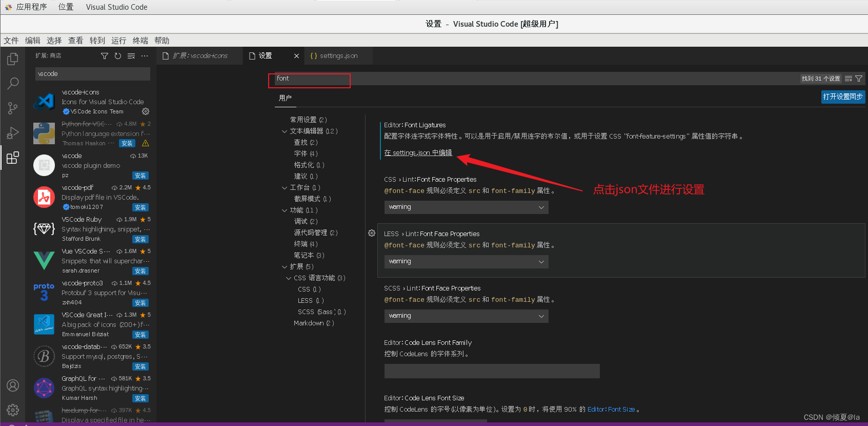Click Editor: Font Size link
Screen dimensions: 868x426
(611, 409)
